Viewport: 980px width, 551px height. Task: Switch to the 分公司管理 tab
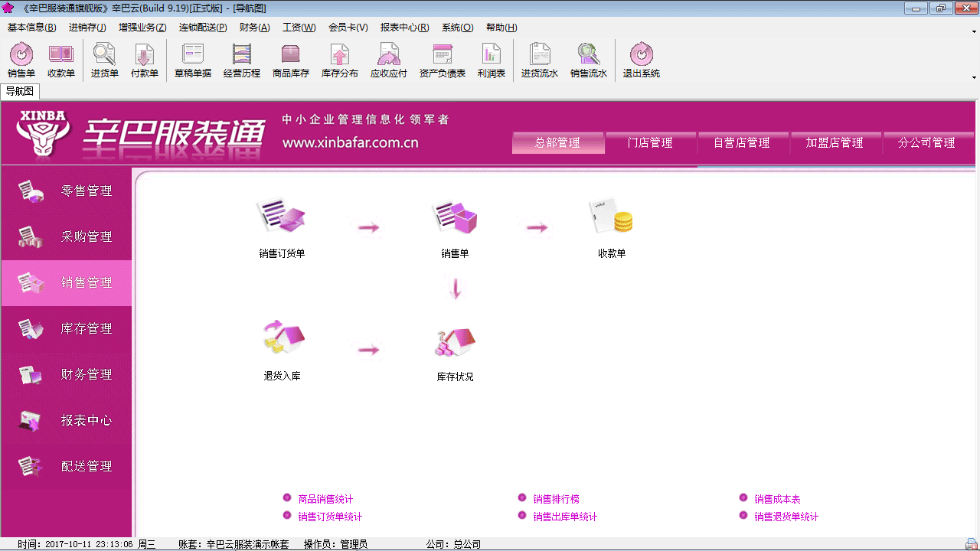tap(927, 142)
